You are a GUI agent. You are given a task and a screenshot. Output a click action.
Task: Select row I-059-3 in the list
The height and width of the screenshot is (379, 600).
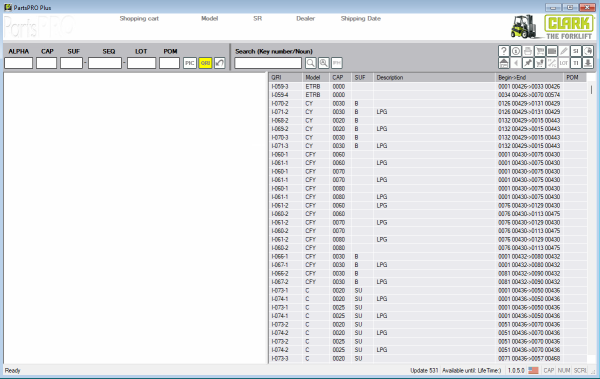(428, 87)
